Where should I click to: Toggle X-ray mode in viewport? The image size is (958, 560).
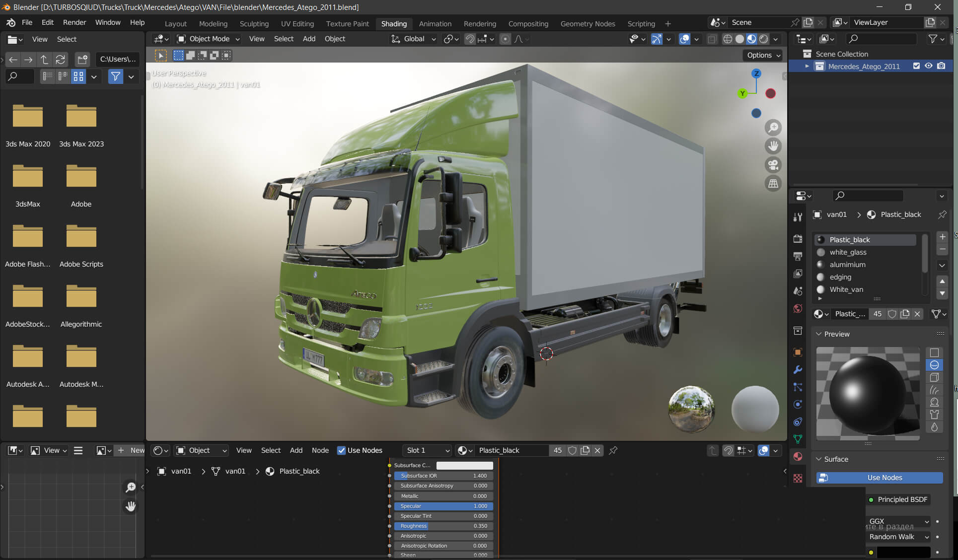712,39
